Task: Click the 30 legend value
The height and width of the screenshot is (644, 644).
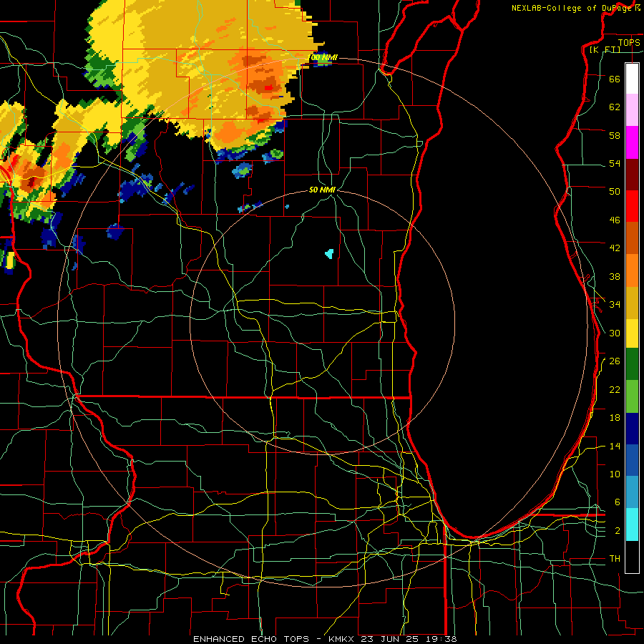Action: (x=615, y=333)
